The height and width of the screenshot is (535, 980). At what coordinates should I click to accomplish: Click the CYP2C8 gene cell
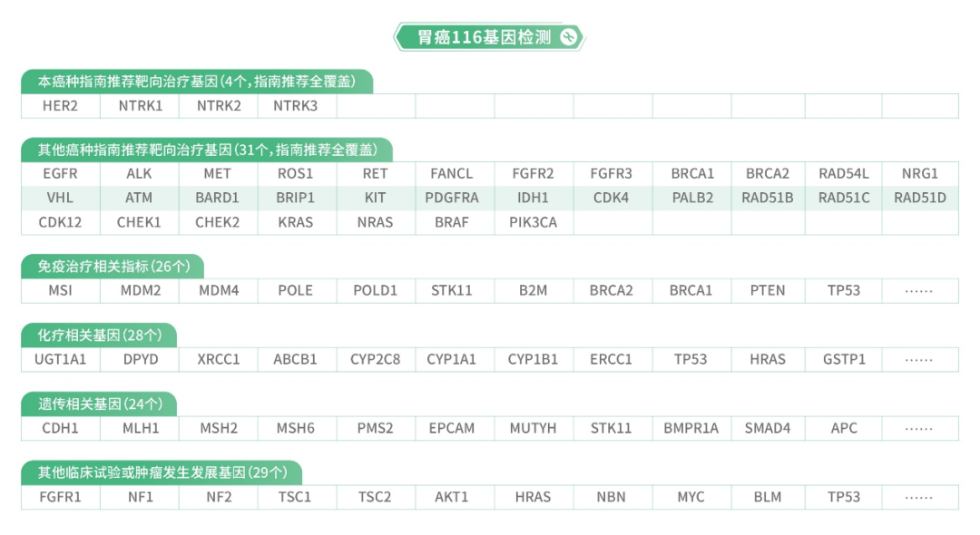tap(377, 360)
